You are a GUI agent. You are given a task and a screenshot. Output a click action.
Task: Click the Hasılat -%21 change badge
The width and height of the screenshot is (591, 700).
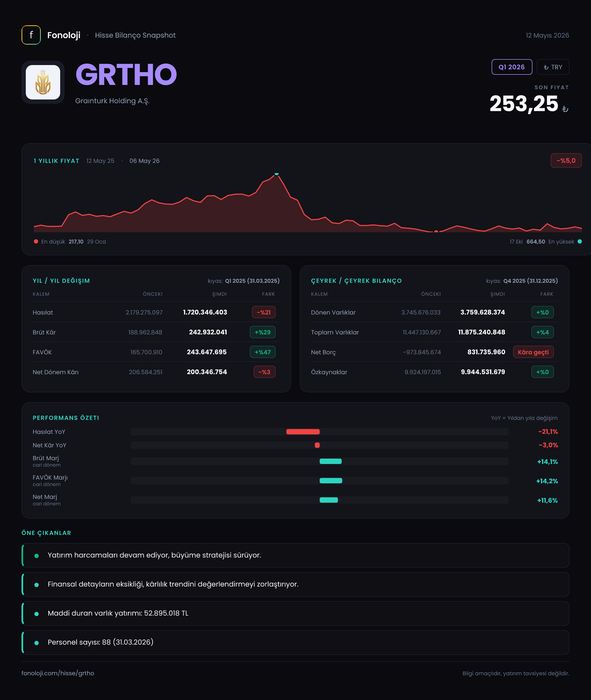[x=264, y=312]
